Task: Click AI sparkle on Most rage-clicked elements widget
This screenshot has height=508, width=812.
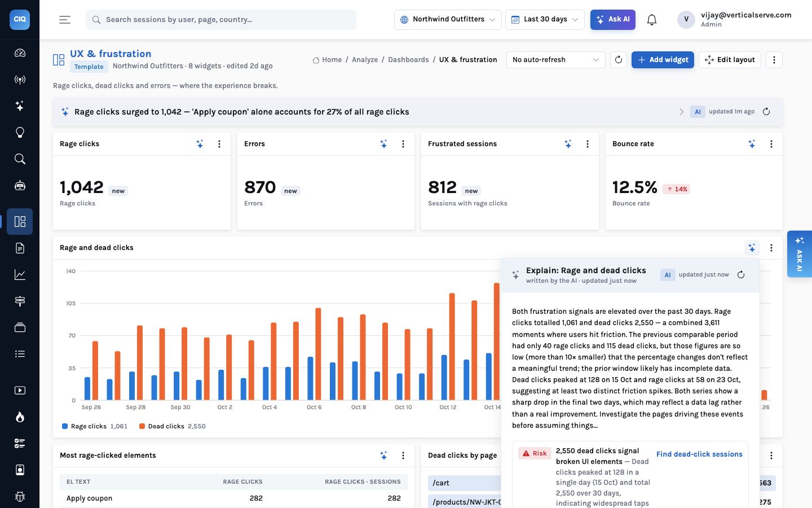Action: click(x=383, y=456)
